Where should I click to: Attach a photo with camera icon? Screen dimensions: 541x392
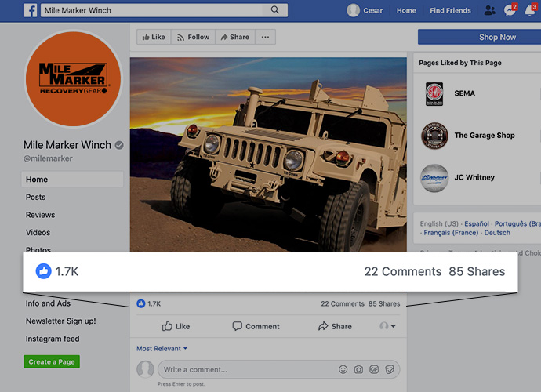(x=358, y=369)
